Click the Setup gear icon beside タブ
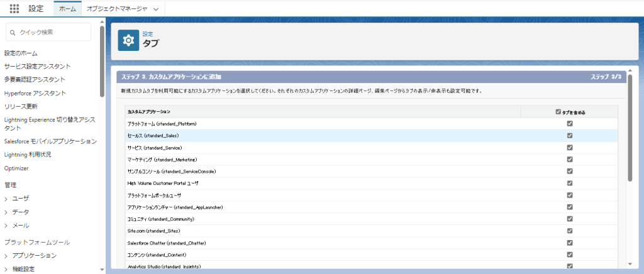This screenshot has height=274, width=644. click(x=128, y=40)
